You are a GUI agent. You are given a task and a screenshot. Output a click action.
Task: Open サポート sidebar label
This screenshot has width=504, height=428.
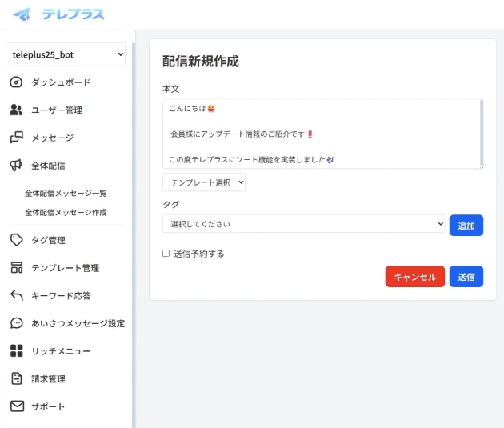click(48, 406)
